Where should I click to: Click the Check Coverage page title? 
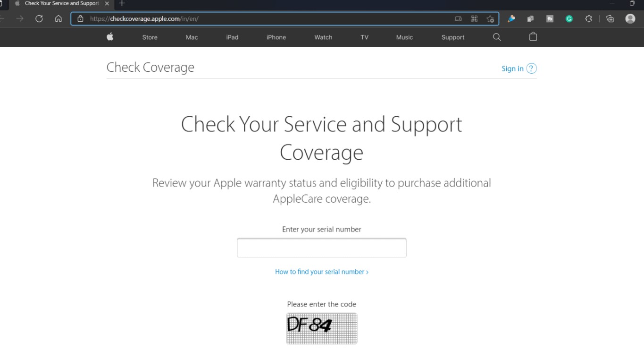tap(151, 67)
